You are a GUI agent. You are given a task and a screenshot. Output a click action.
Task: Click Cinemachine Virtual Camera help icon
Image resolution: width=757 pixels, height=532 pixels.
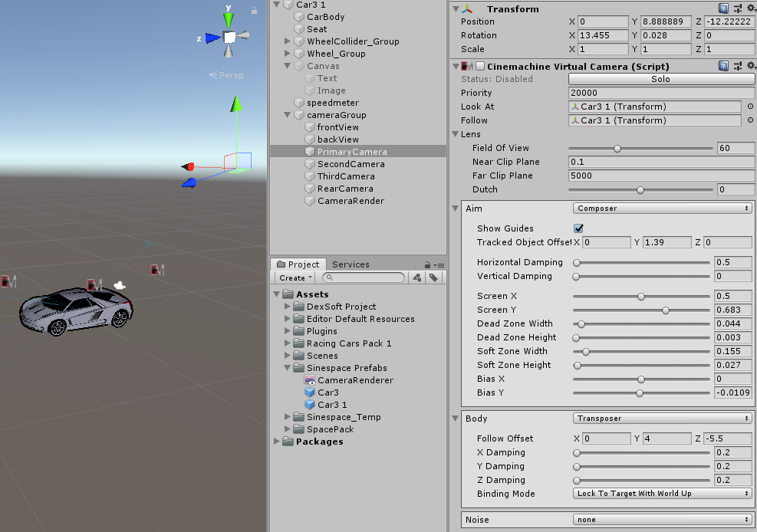click(x=723, y=66)
